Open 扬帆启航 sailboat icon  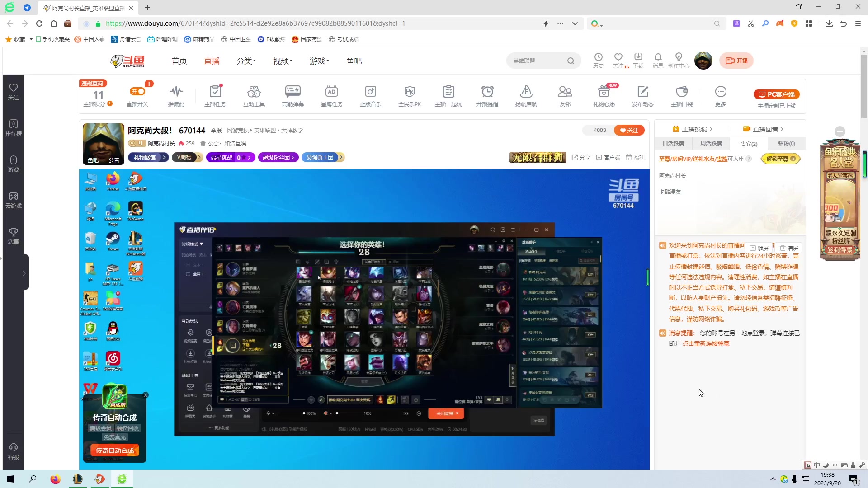(526, 92)
